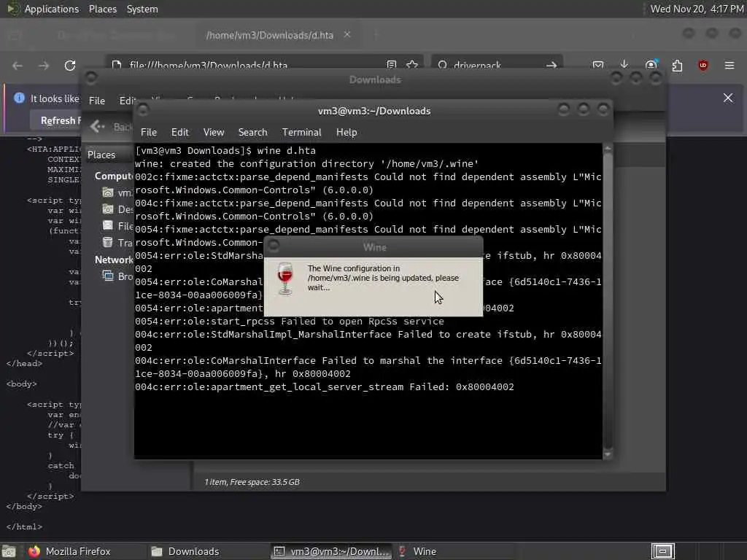Viewport: 747px width, 560px height.
Task: Open Firefox downloads arrow icon
Action: 624,65
